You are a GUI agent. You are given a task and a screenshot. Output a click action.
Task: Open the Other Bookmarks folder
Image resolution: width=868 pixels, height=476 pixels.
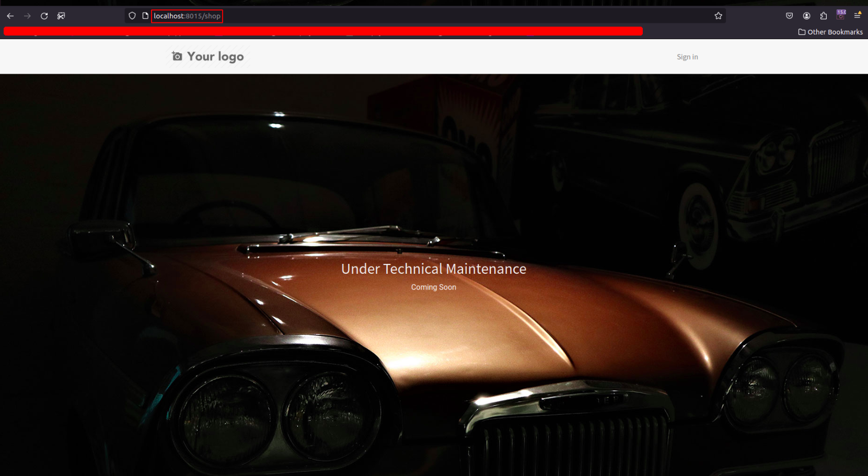830,32
